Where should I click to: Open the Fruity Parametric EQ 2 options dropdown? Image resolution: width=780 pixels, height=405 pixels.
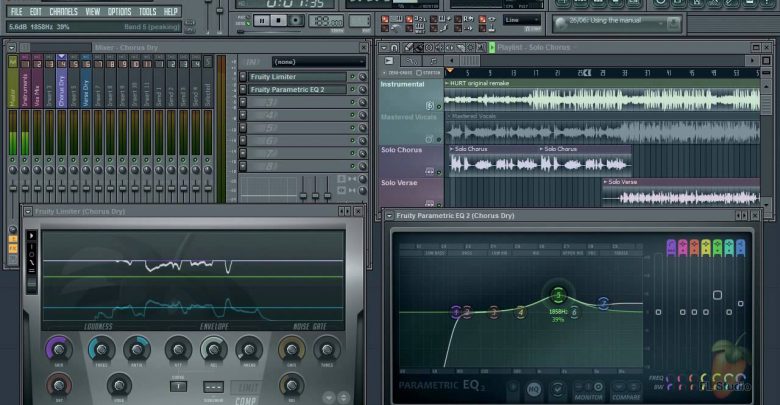click(389, 216)
